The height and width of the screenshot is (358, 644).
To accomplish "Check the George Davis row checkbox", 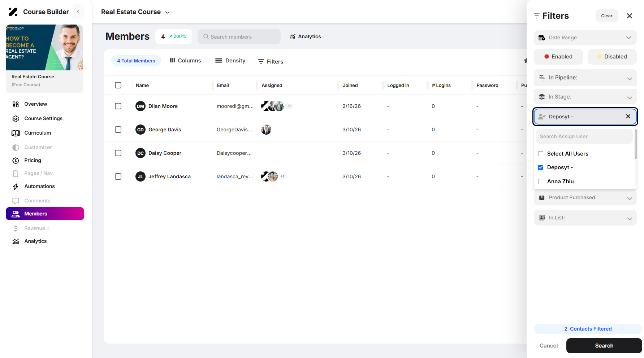I will [x=118, y=130].
